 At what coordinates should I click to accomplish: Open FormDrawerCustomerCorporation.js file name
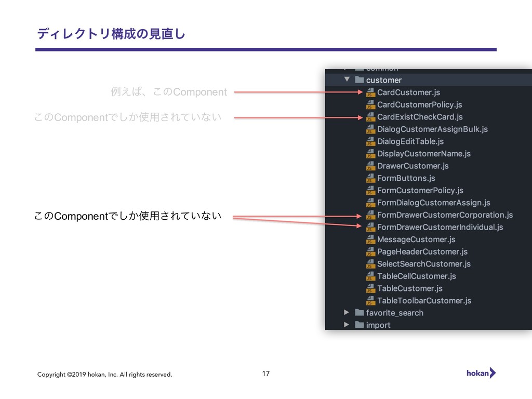click(x=445, y=215)
